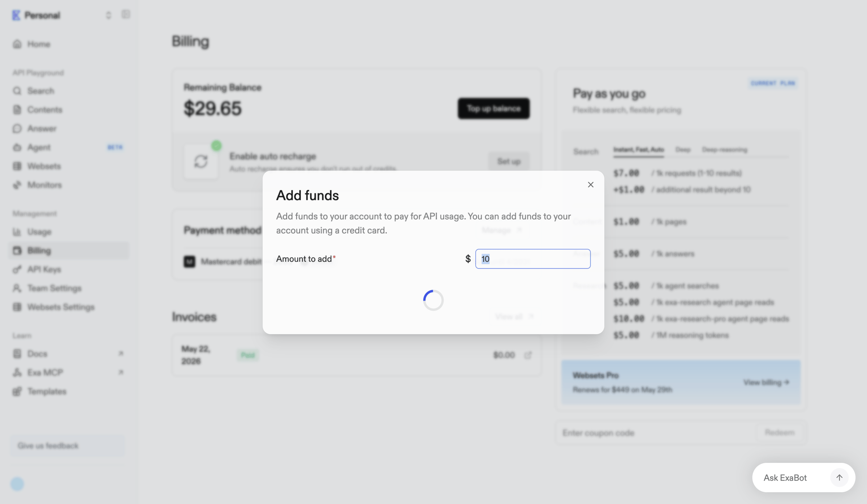
Task: Click the Pay as you go heading
Action: 609,94
